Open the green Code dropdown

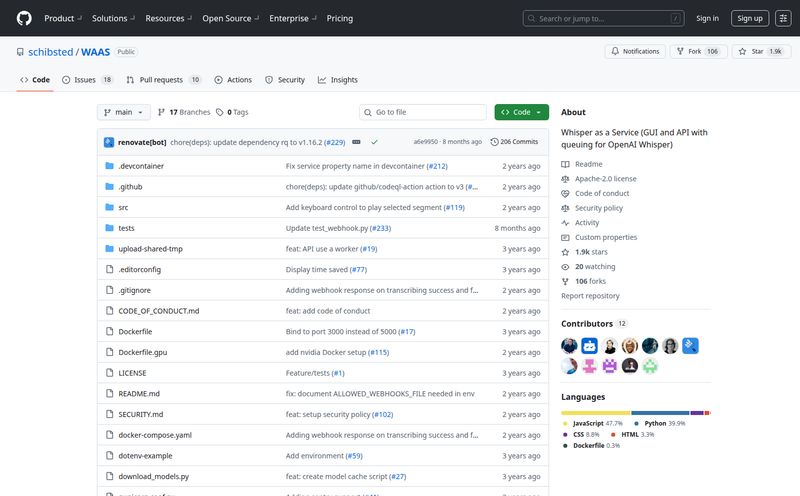tap(521, 112)
